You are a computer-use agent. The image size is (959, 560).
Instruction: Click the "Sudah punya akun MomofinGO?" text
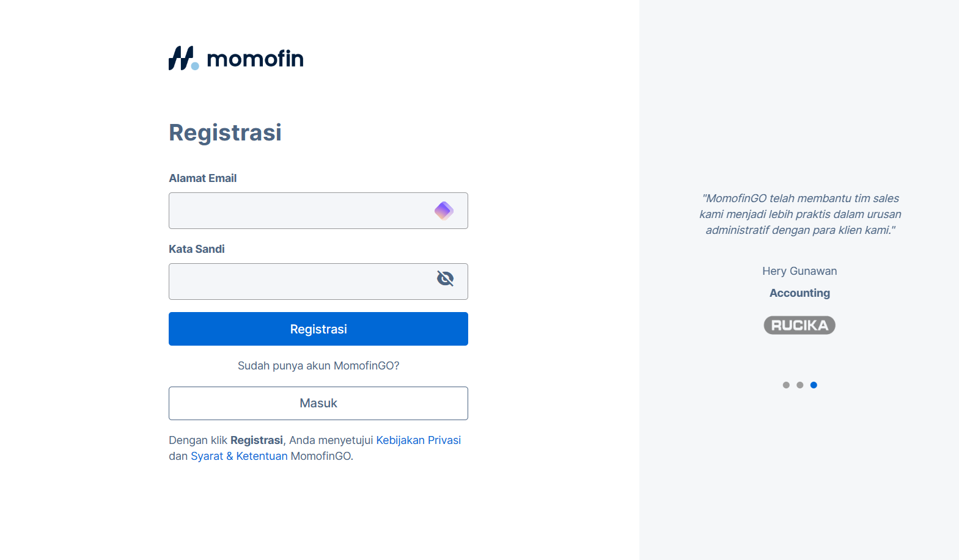click(318, 366)
